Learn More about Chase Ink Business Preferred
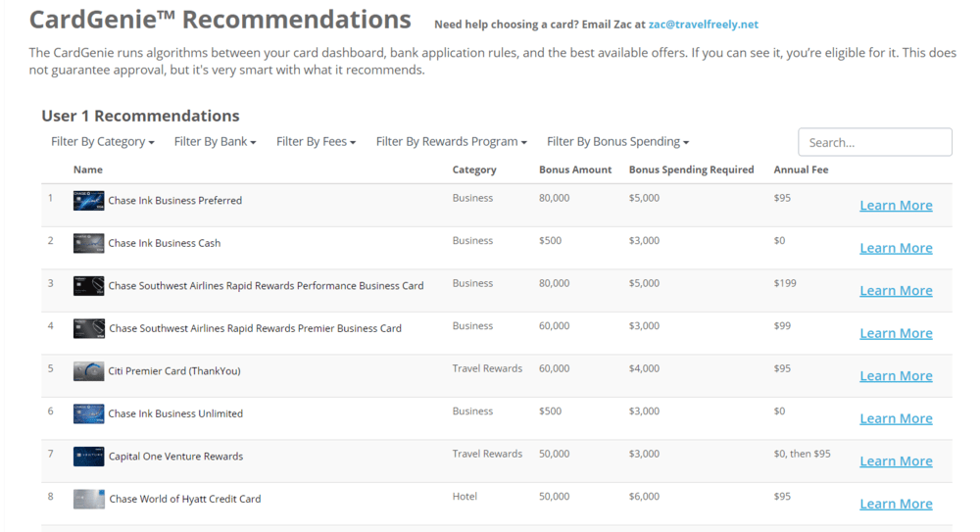Image resolution: width=980 pixels, height=532 pixels. coord(896,206)
